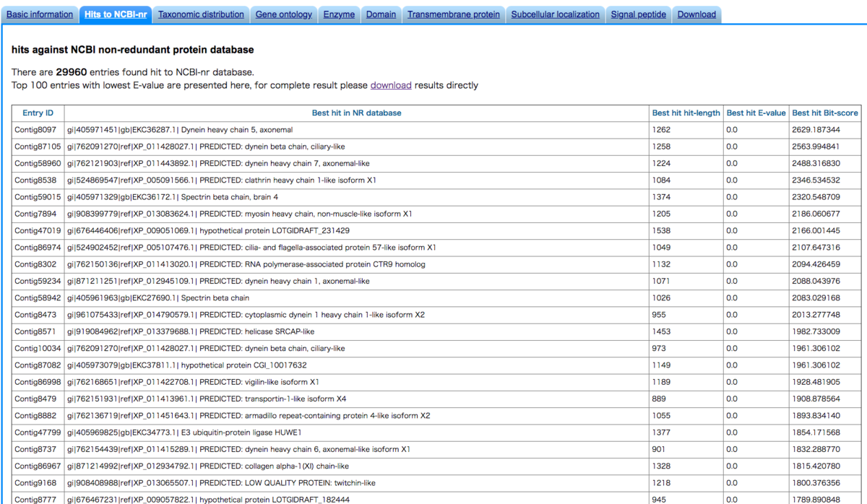Select entry Contig59234
Image resolution: width=867 pixels, height=504 pixels.
coord(38,281)
